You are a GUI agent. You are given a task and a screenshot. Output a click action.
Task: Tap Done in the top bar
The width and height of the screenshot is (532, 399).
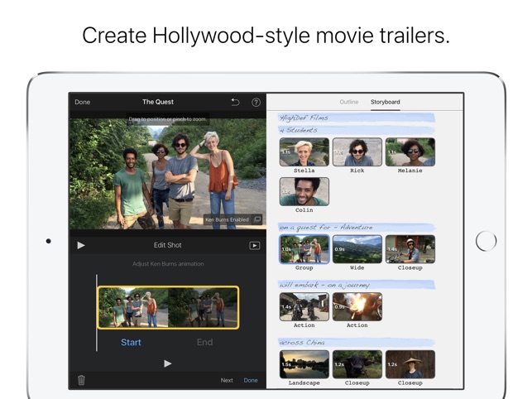point(83,102)
